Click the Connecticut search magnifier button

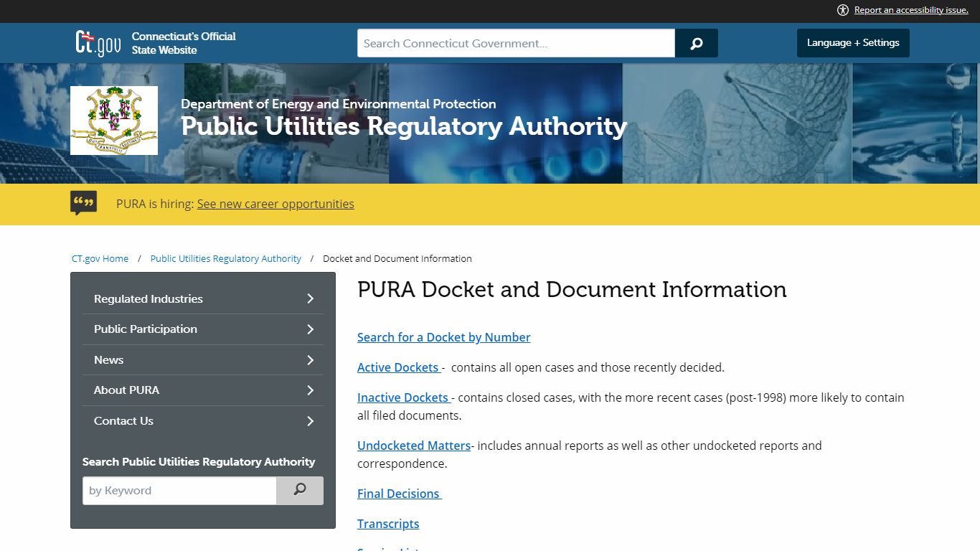[696, 43]
